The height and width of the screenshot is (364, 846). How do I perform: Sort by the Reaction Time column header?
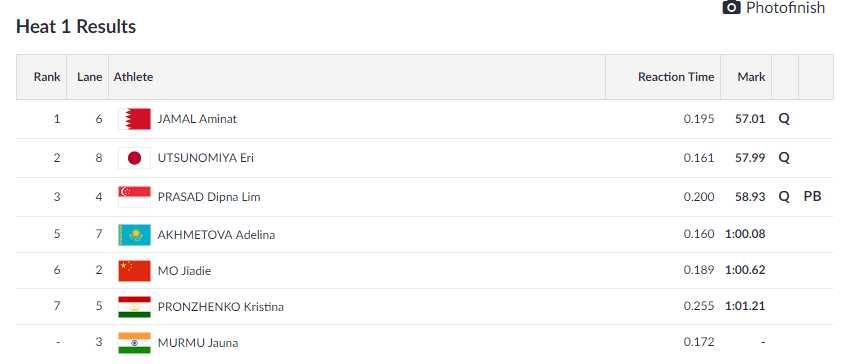click(x=676, y=77)
